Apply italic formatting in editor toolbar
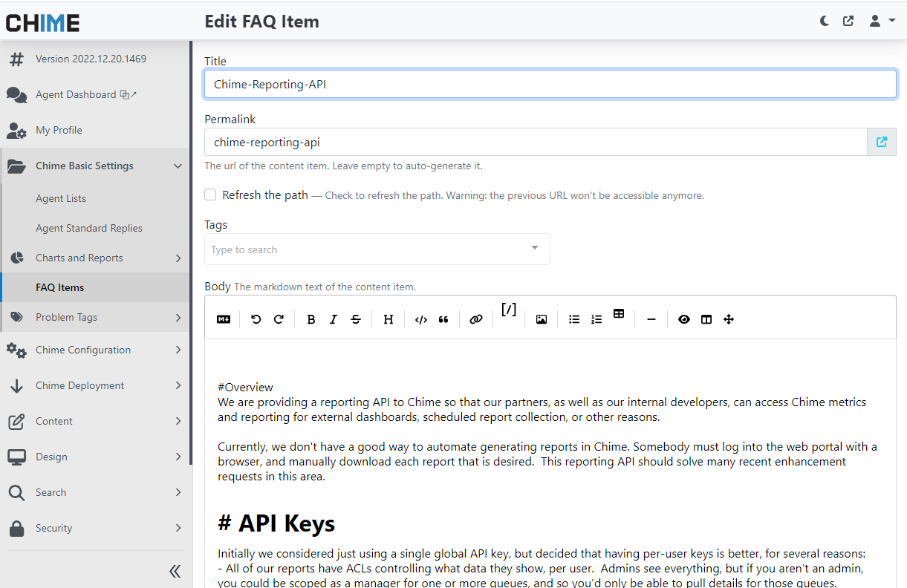The width and height of the screenshot is (907, 588). 334,319
